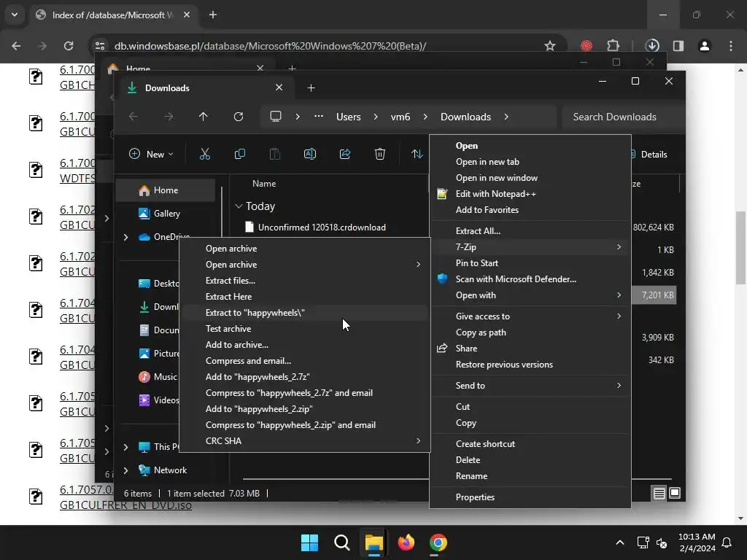
Task: Show hidden system tray icons
Action: [620, 542]
